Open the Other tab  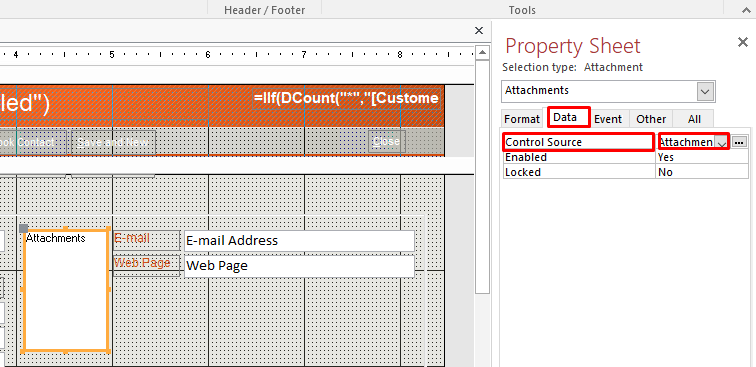(x=651, y=119)
